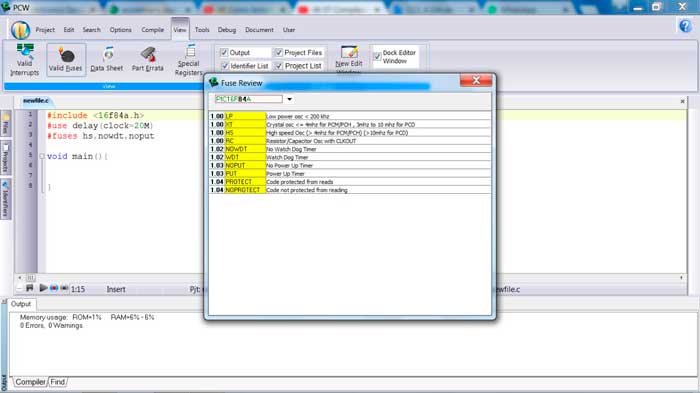Click the help question mark icon
This screenshot has height=393, width=700.
[x=685, y=26]
